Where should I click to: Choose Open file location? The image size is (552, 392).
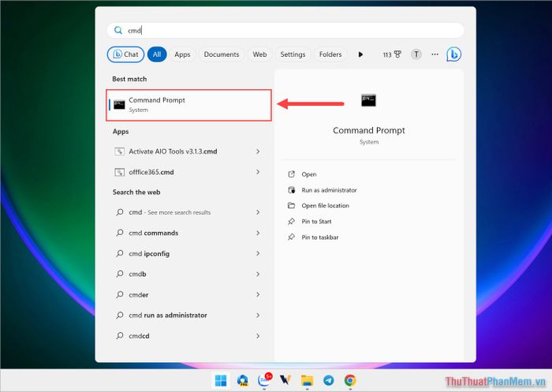[325, 206]
